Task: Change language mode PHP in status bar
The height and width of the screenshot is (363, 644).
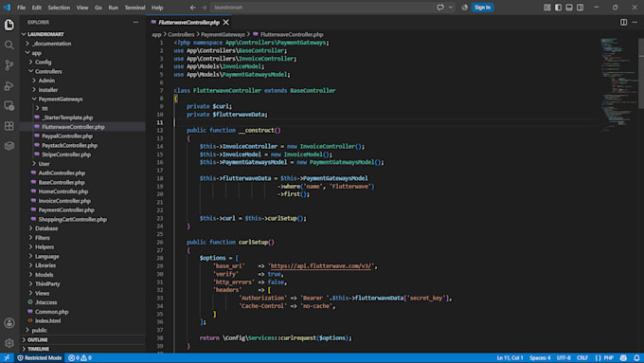Action: pyautogui.click(x=609, y=358)
